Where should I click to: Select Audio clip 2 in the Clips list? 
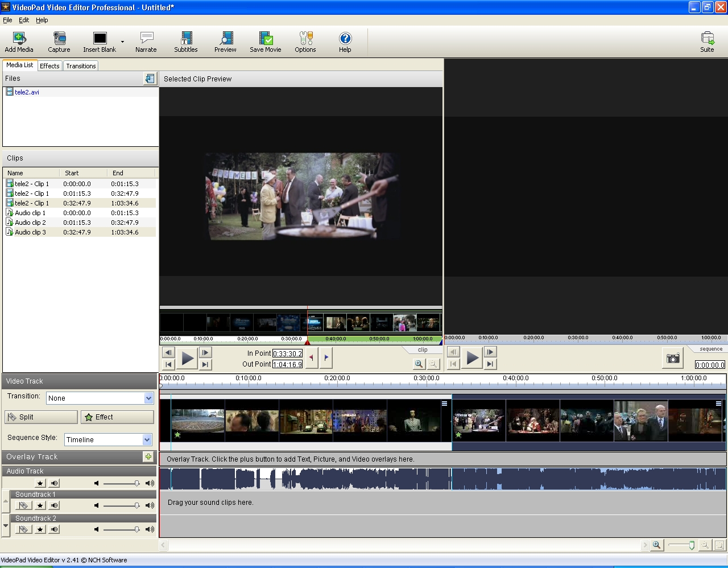[x=30, y=223]
